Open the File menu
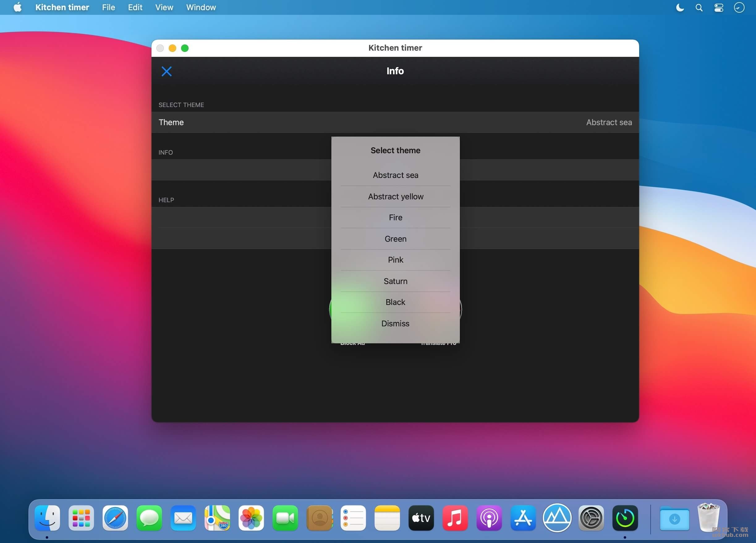This screenshot has height=543, width=756. pos(108,7)
